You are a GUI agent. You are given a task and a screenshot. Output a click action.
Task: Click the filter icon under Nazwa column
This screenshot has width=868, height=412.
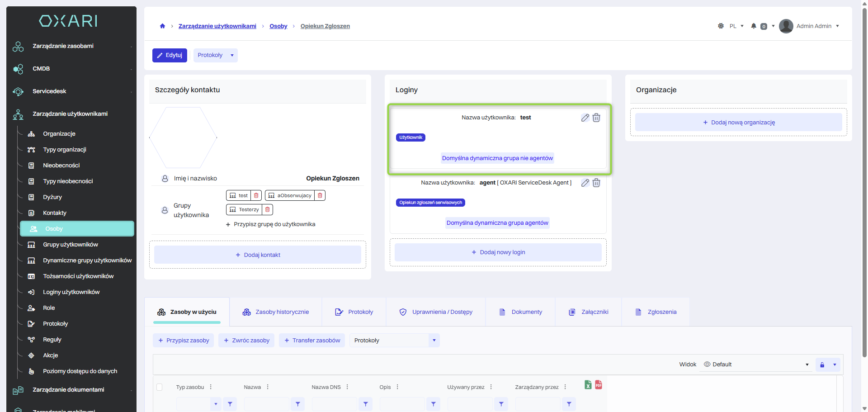coord(297,404)
